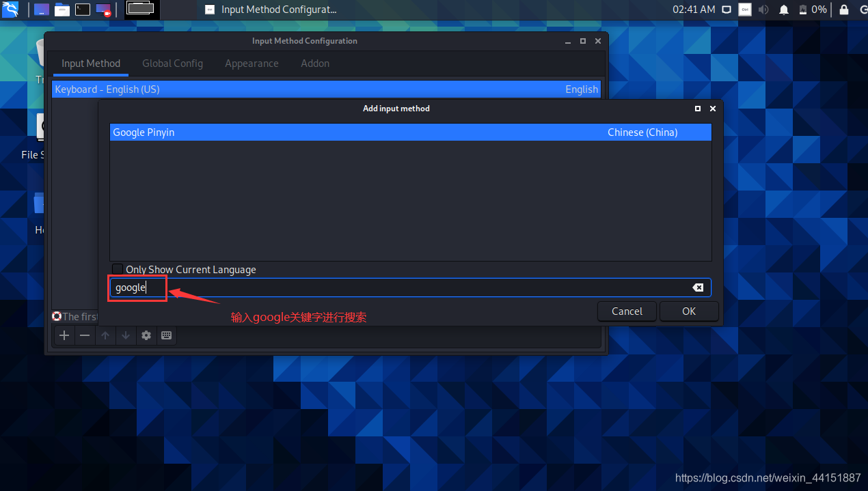The image size is (868, 491).
Task: Open the terminal emulator from the taskbar
Action: pos(83,10)
